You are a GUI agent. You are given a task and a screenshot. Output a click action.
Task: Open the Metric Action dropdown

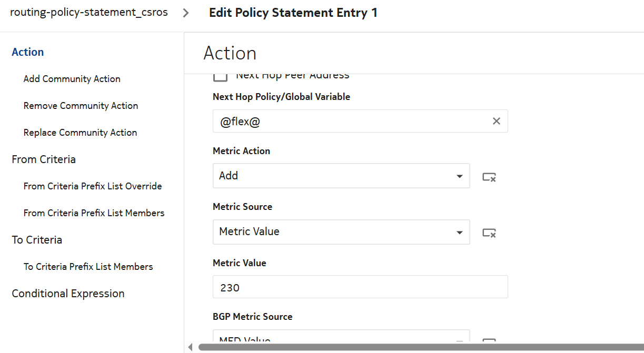pos(341,176)
